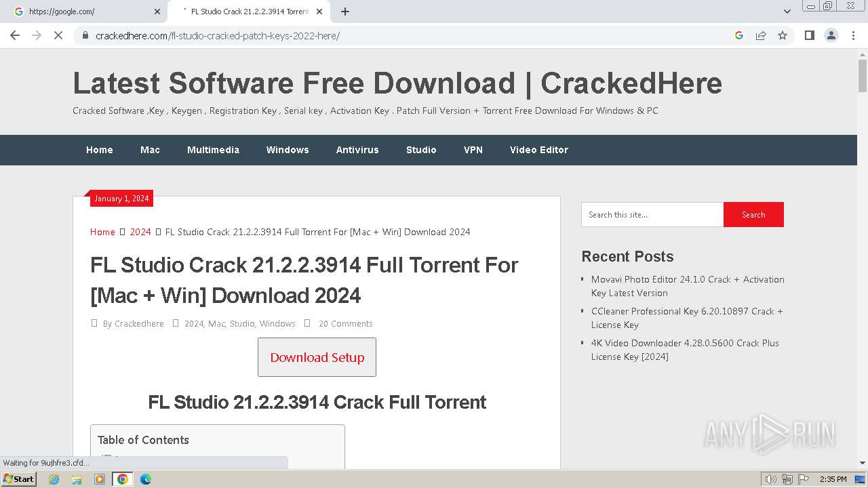Click the FL Studio Crack post title

304,280
